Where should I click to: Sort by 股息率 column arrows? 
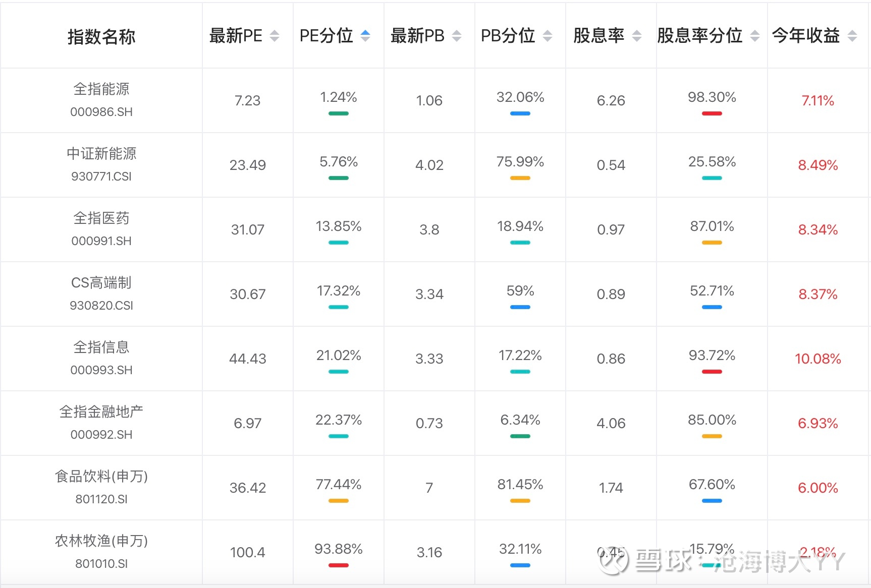[x=637, y=36]
